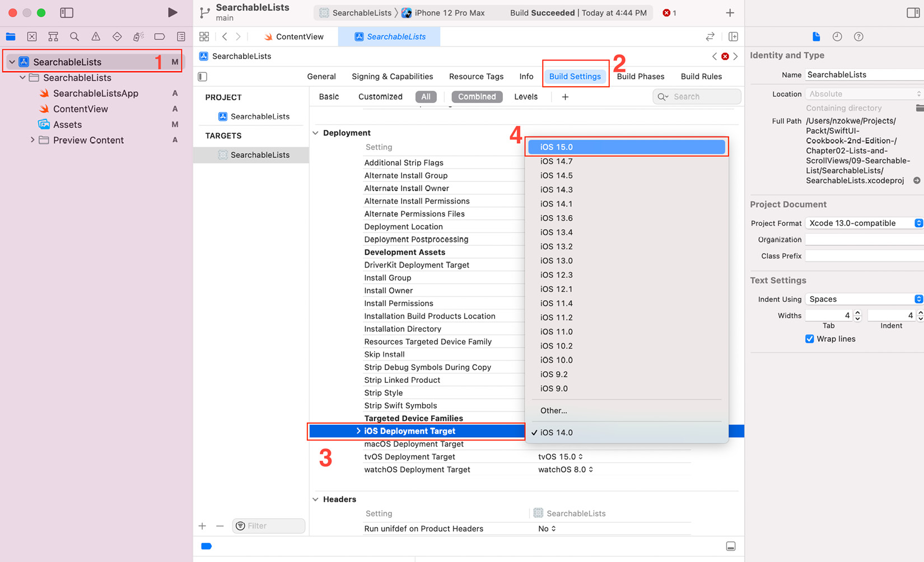
Task: Collapse the SearchableLists project root
Action: (12, 62)
